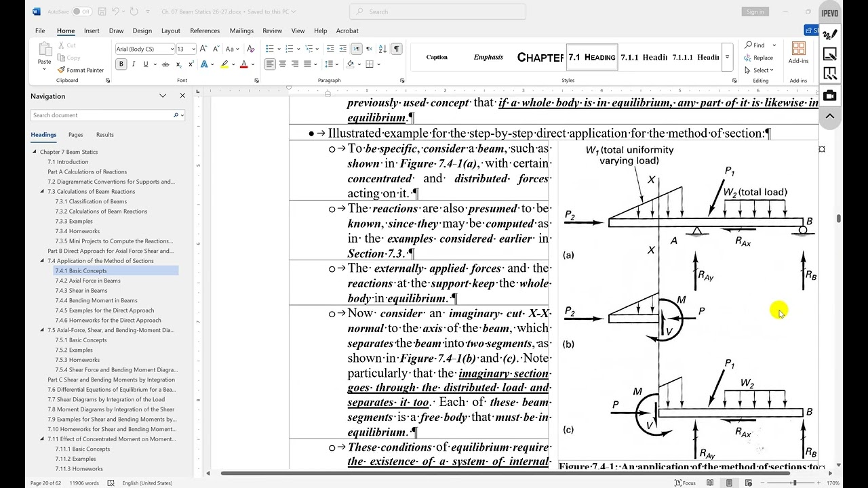868x488 pixels.
Task: Open font size dropdown
Action: (193, 49)
